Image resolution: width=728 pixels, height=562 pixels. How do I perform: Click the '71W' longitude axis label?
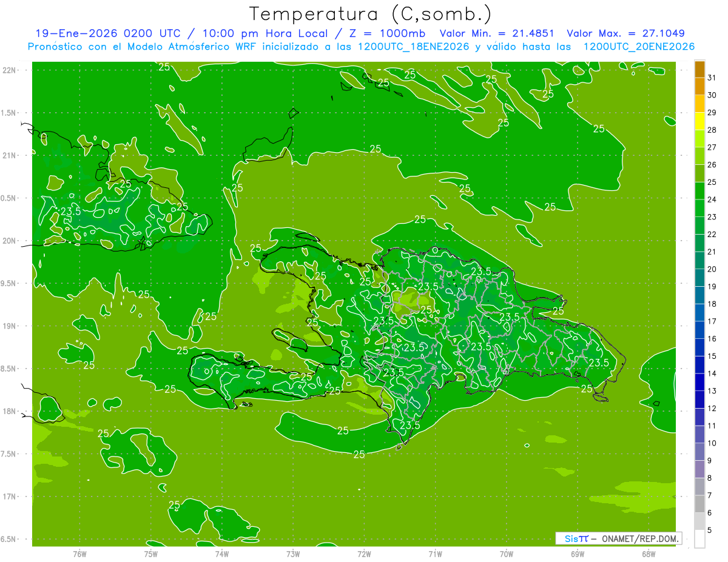point(435,554)
